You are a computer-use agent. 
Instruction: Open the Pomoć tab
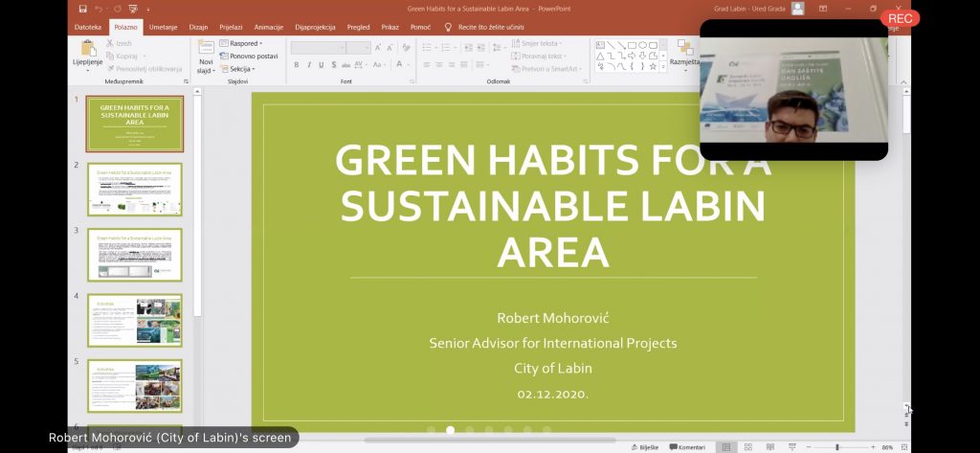[x=421, y=28]
